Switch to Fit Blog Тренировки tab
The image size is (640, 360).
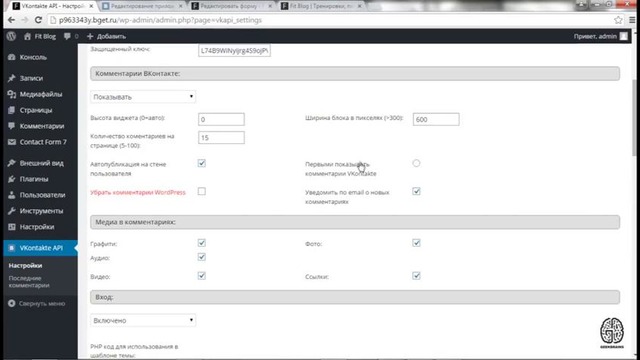coord(321,6)
